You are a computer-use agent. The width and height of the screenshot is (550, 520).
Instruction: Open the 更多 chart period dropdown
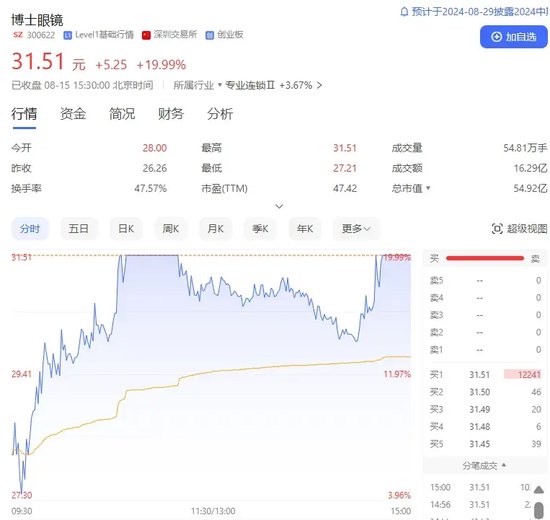point(356,229)
